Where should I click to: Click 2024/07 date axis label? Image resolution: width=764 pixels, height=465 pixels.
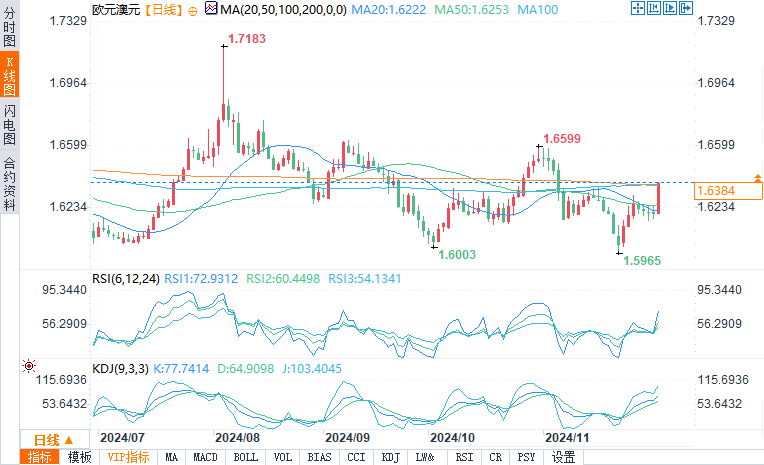pyautogui.click(x=122, y=438)
